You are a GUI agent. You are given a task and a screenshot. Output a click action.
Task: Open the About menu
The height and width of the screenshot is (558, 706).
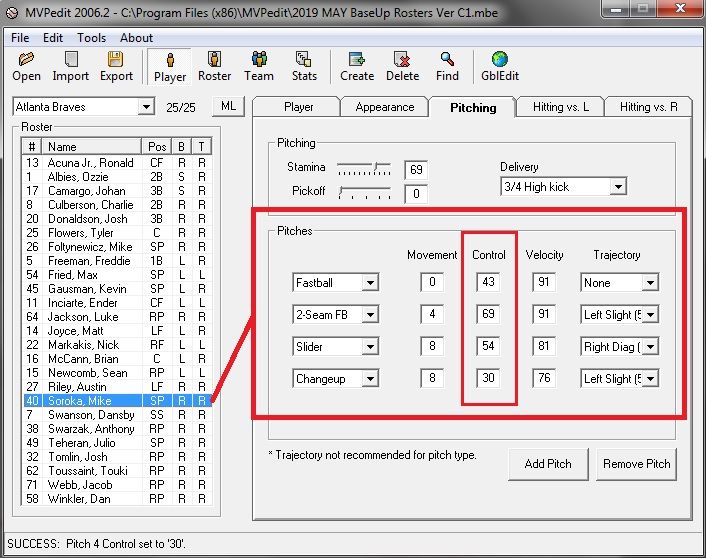[136, 38]
